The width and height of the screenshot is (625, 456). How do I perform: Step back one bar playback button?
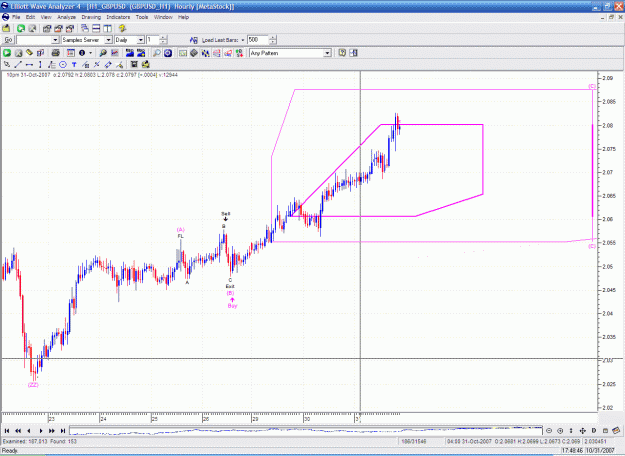pos(29,431)
